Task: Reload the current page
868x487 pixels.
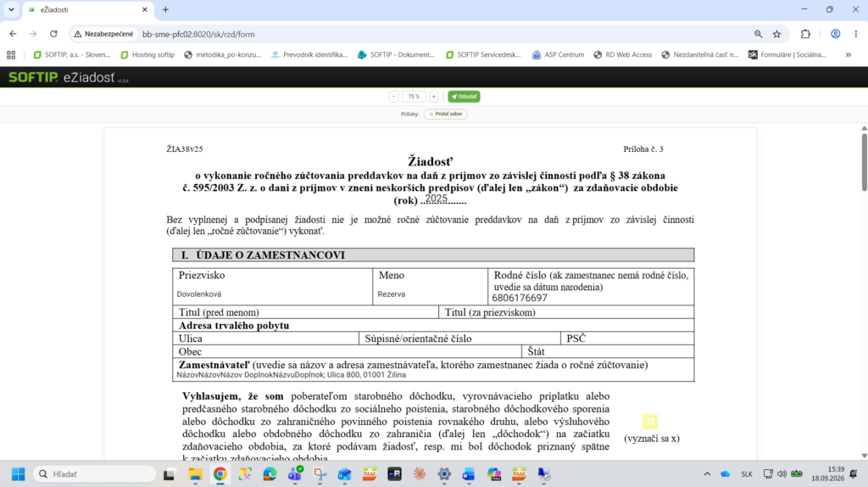Action: 53,34
